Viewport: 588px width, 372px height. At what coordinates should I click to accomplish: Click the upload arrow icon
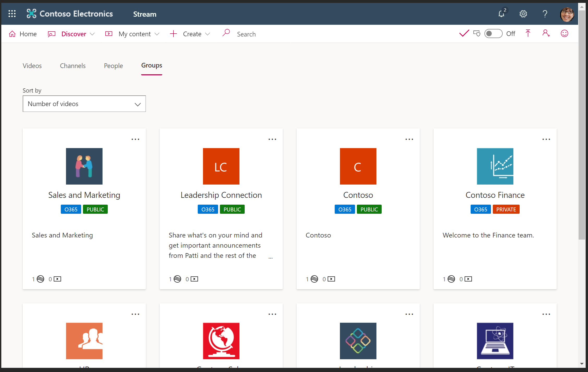pyautogui.click(x=528, y=33)
